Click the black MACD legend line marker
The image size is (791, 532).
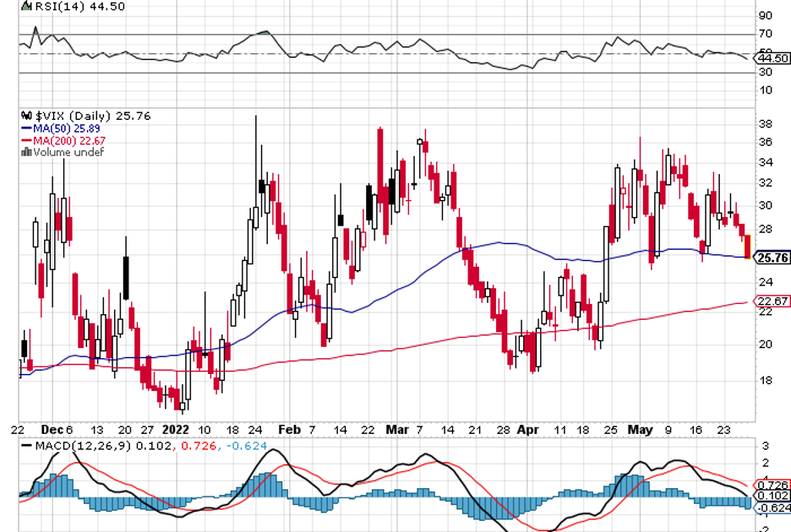(26, 445)
